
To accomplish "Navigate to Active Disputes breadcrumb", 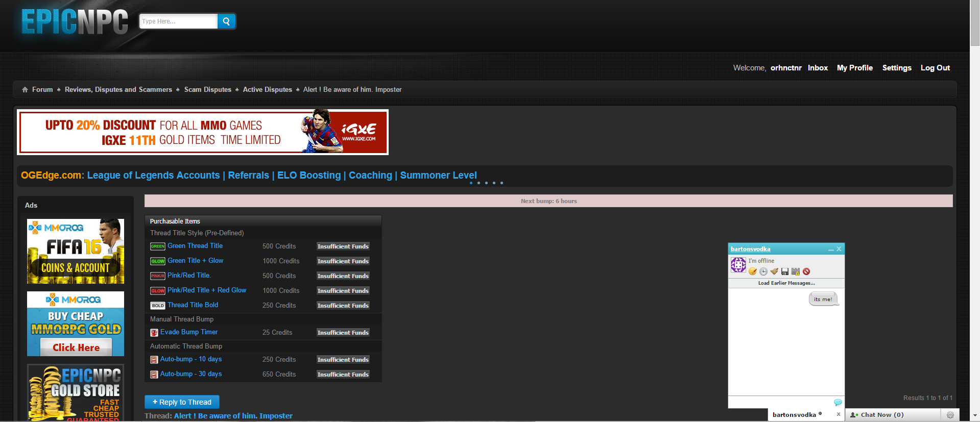I will point(268,90).
